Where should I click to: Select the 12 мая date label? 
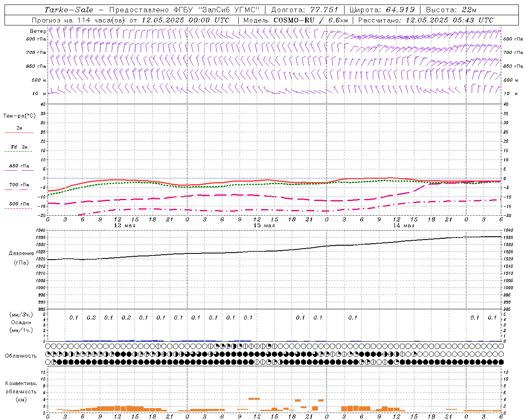click(x=124, y=226)
